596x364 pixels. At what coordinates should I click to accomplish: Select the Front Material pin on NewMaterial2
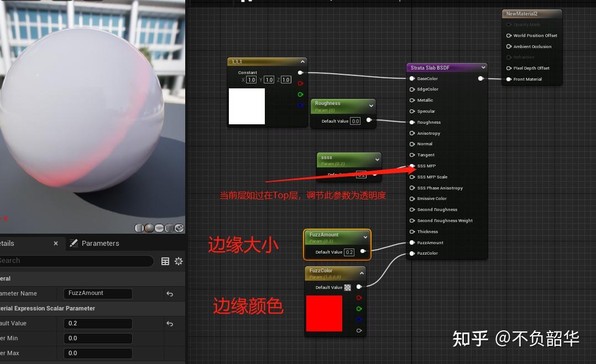(x=509, y=79)
